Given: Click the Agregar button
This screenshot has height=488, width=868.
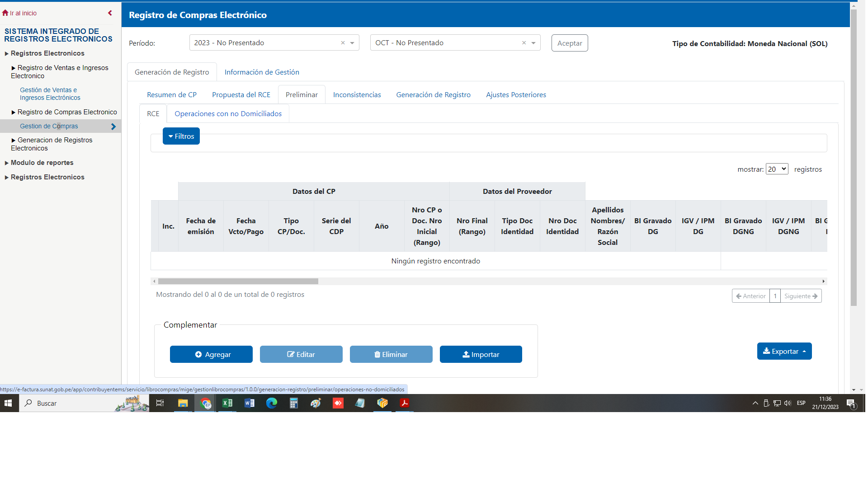Looking at the screenshot, I should click(x=211, y=355).
